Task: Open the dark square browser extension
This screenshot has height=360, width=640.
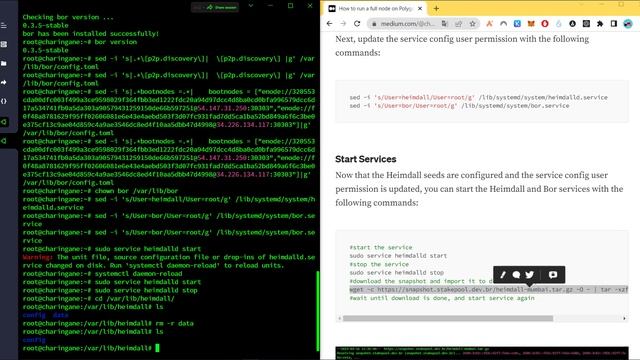Action: 586,24
